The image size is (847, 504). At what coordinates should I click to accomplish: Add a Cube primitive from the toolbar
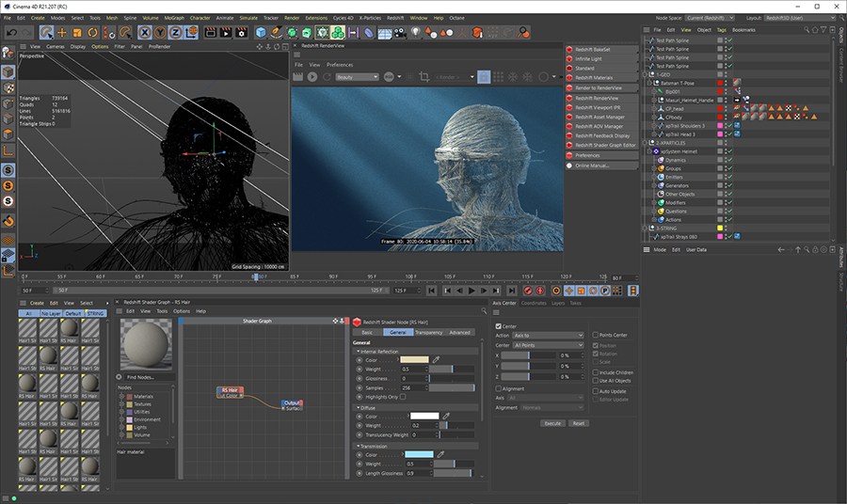coord(261,32)
